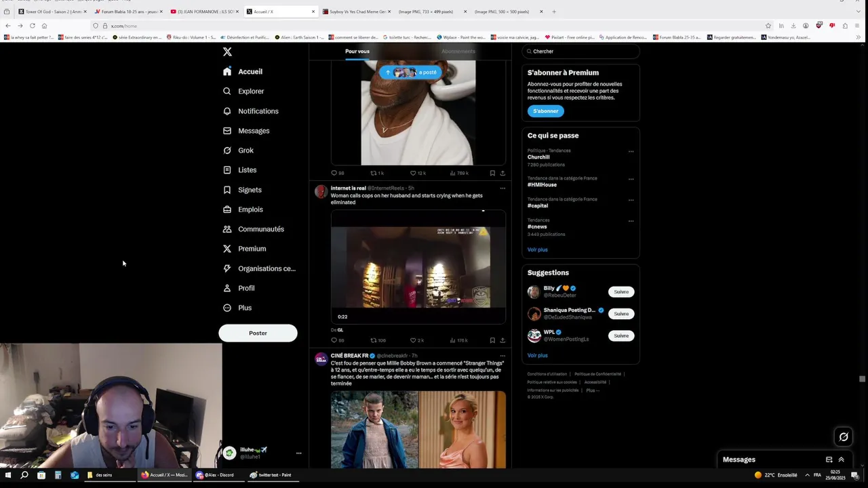Open more options for the Churchill trend
The height and width of the screenshot is (488, 868).
[631, 151]
